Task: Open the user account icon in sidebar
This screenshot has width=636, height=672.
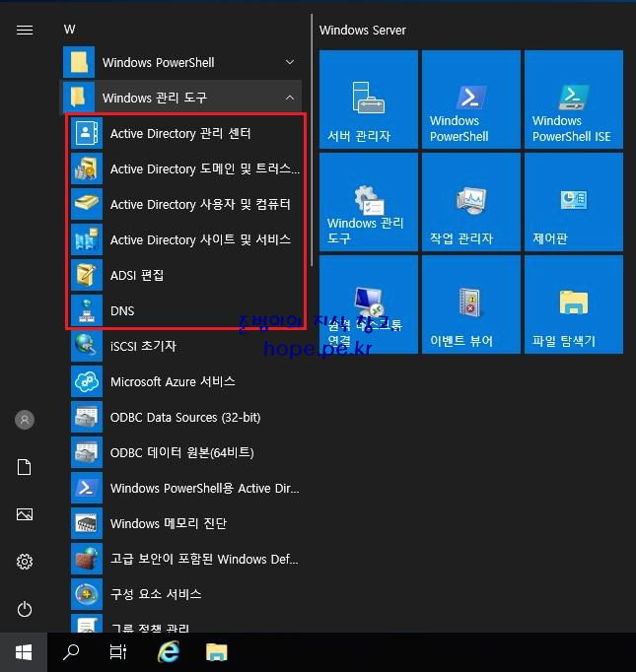Action: [x=25, y=420]
